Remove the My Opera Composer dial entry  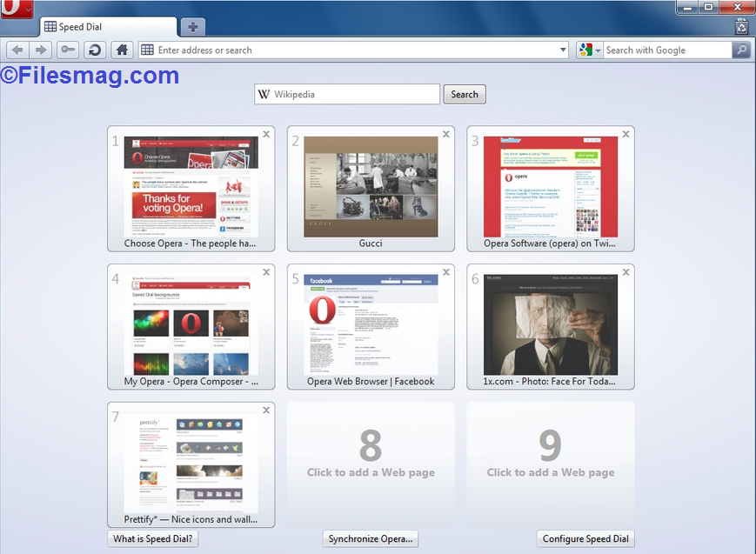pos(266,272)
